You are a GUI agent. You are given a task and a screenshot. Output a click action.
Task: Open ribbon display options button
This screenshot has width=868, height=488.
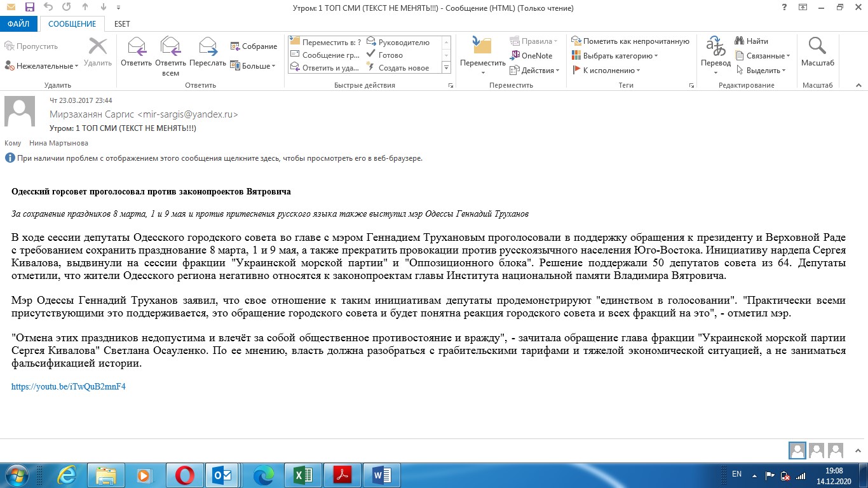[x=803, y=8]
